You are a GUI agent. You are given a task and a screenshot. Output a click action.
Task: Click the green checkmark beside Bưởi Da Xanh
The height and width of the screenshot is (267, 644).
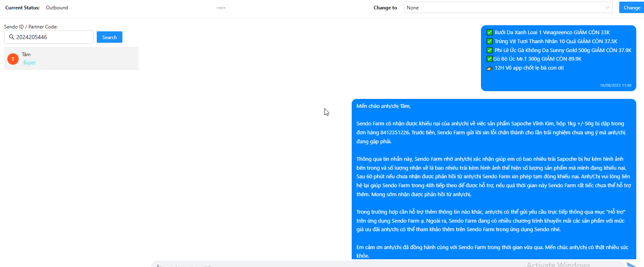click(x=490, y=32)
